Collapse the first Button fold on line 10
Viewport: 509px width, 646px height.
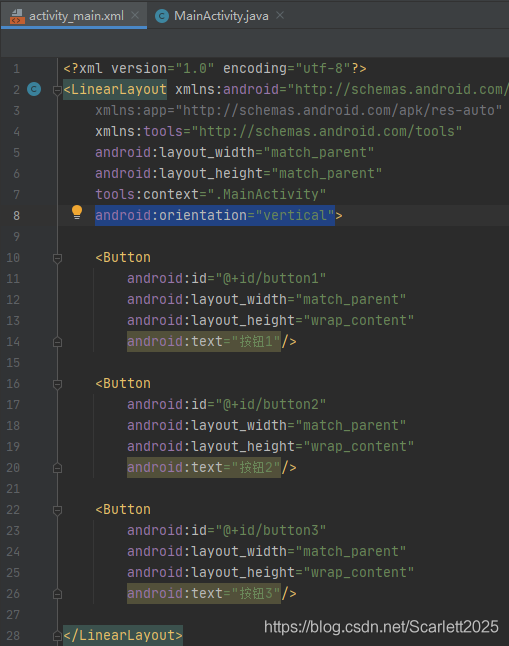coord(57,258)
